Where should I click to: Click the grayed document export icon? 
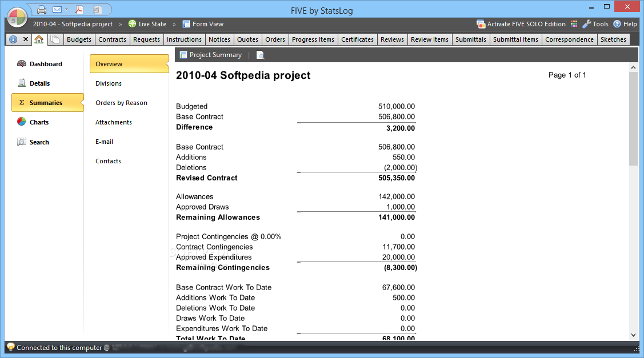click(97, 10)
